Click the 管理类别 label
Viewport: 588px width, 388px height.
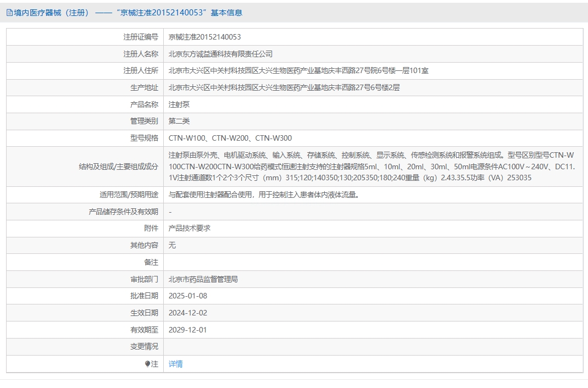coord(144,121)
